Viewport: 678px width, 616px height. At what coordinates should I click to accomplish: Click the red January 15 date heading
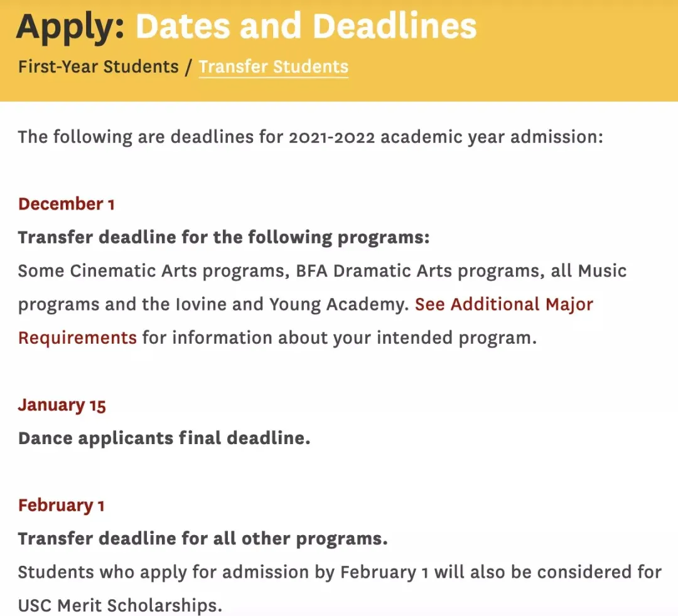62,405
